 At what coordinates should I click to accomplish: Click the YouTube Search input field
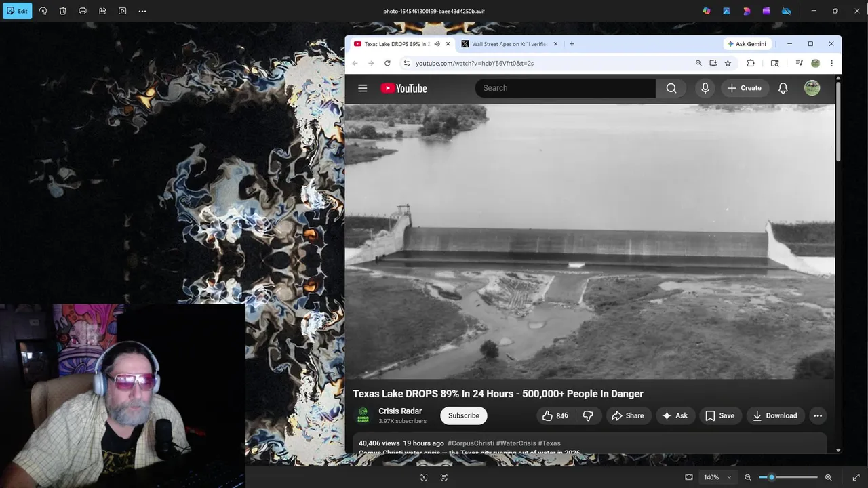click(x=566, y=88)
